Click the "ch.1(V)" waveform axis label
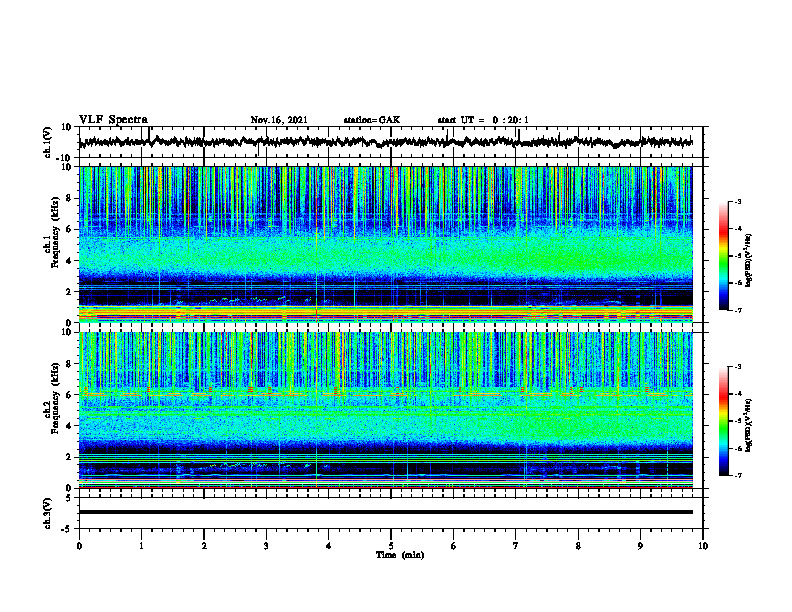The width and height of the screenshot is (792, 612). pos(48,142)
